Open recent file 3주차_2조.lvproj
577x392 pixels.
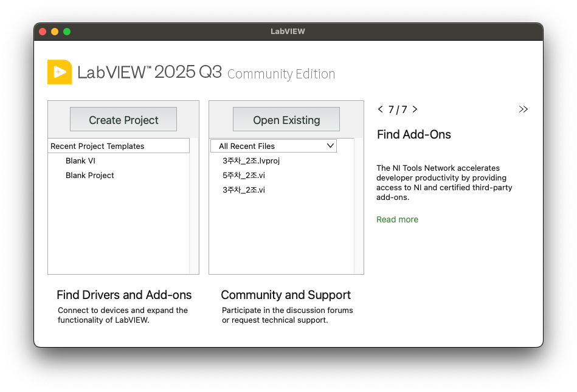point(251,160)
